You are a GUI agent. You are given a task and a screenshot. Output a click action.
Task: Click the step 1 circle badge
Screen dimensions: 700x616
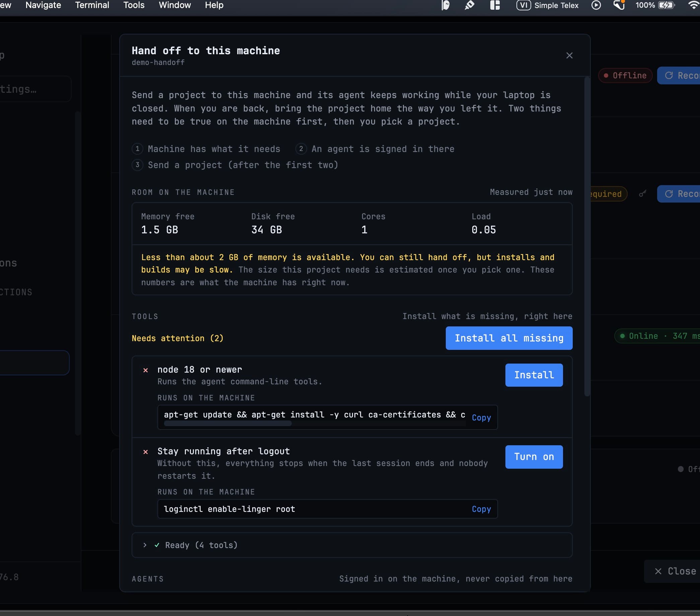tap(137, 149)
